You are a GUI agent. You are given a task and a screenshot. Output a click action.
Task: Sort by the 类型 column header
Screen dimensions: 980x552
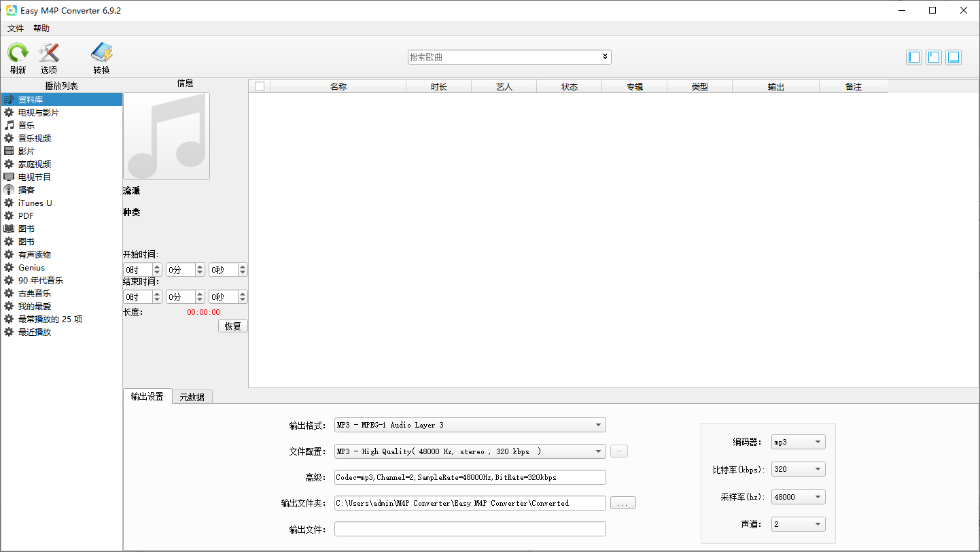click(700, 86)
